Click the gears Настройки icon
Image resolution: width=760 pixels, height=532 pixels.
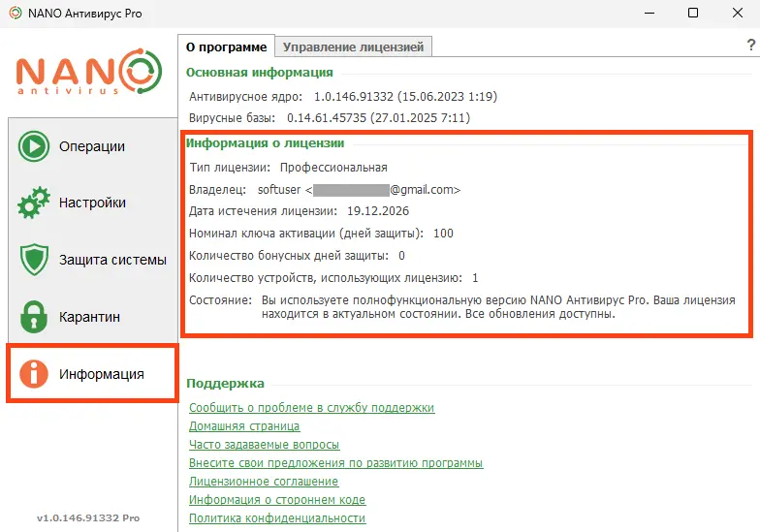click(x=34, y=203)
